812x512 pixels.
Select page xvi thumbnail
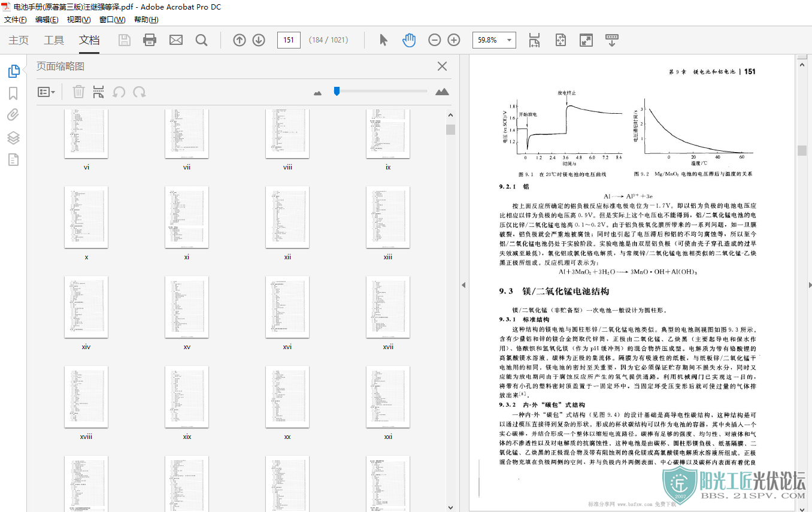pos(287,307)
